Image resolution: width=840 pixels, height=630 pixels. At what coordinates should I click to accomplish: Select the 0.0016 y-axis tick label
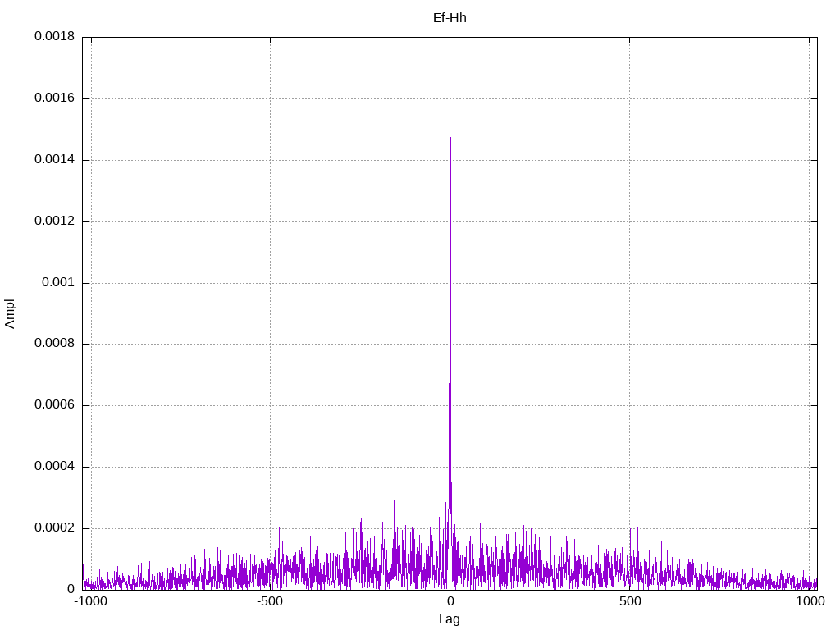(55, 98)
